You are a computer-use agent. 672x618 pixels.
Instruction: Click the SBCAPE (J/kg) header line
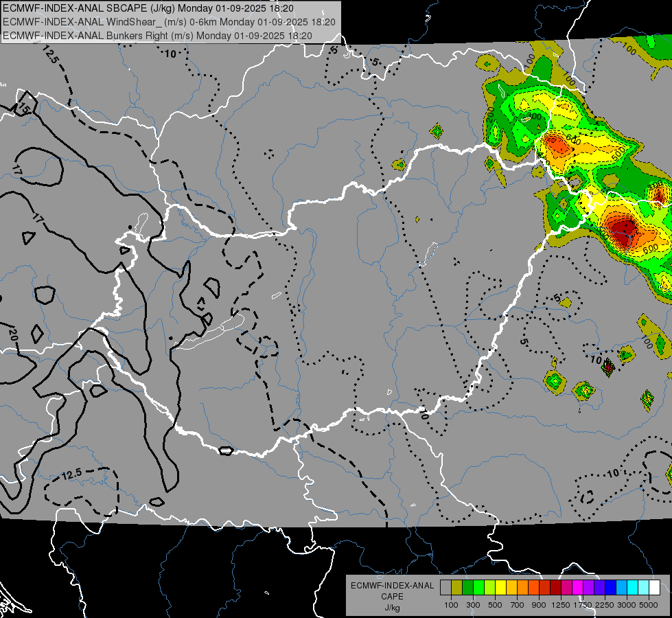click(148, 8)
